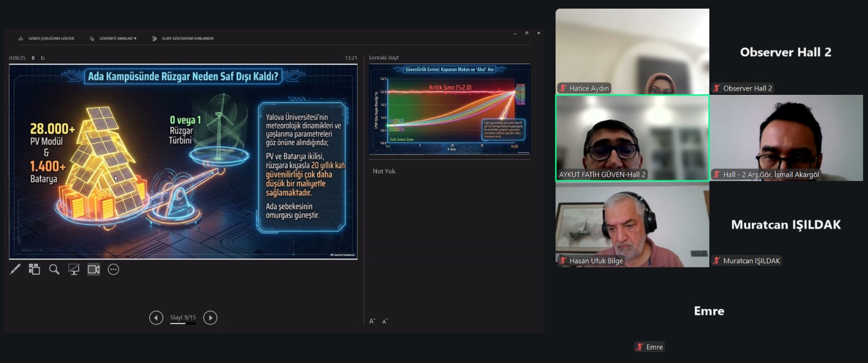Show all slides grid view
The image size is (868, 363).
[34, 269]
